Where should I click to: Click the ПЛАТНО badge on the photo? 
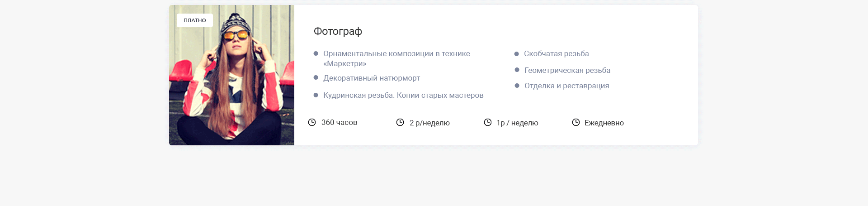(195, 20)
